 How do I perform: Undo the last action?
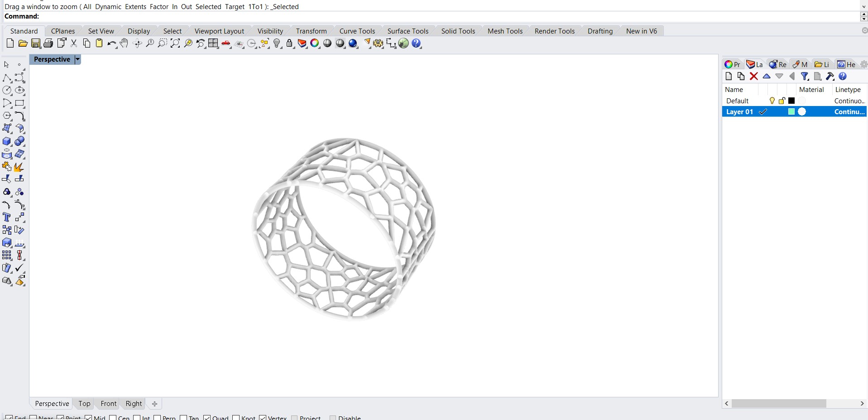click(111, 43)
